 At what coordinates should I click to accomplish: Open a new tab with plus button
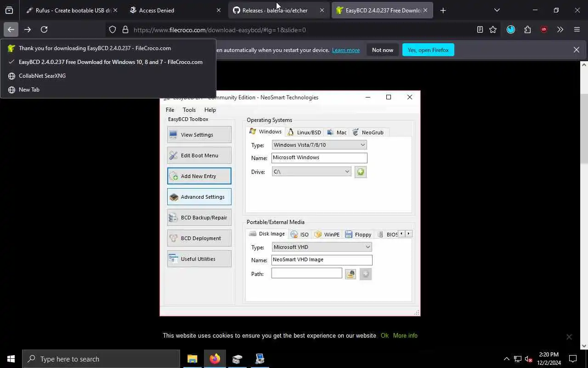click(443, 10)
